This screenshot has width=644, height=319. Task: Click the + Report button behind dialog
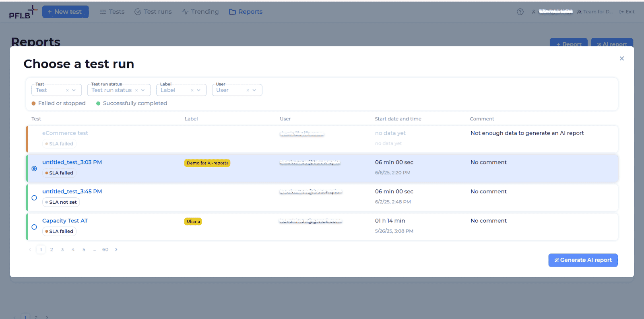(569, 43)
